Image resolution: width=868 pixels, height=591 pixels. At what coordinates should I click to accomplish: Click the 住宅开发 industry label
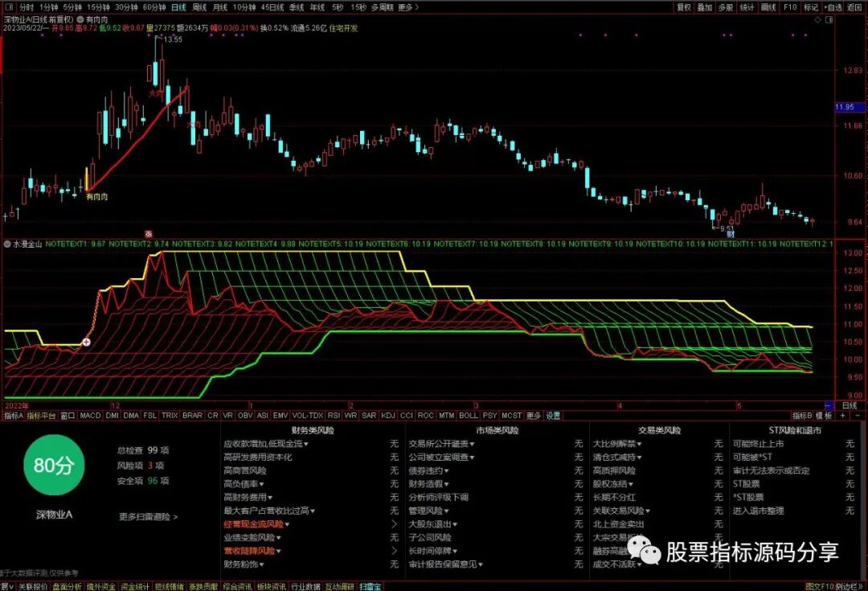click(x=344, y=27)
